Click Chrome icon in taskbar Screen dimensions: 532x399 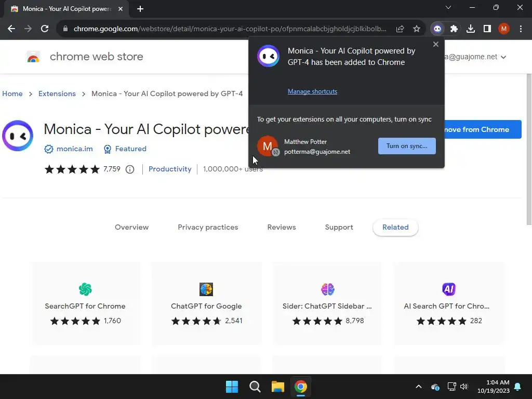click(301, 387)
